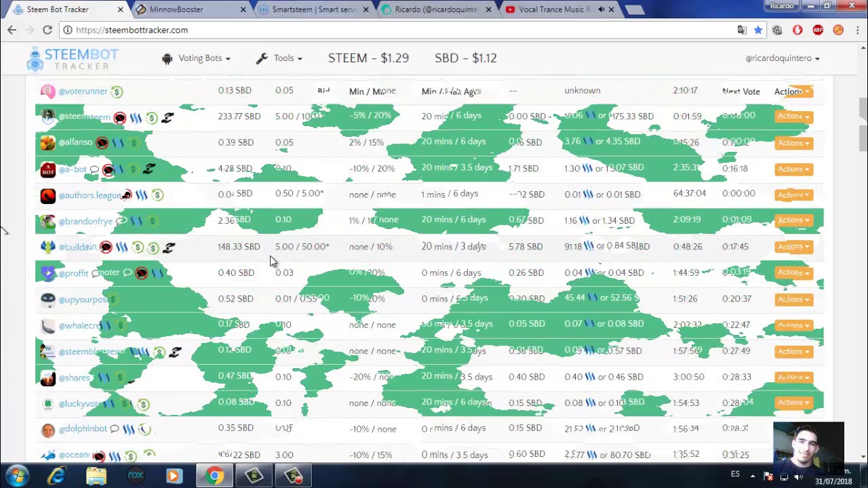Switch to the Smartsteem browser tab
Image resolution: width=868 pixels, height=488 pixels.
(x=313, y=9)
